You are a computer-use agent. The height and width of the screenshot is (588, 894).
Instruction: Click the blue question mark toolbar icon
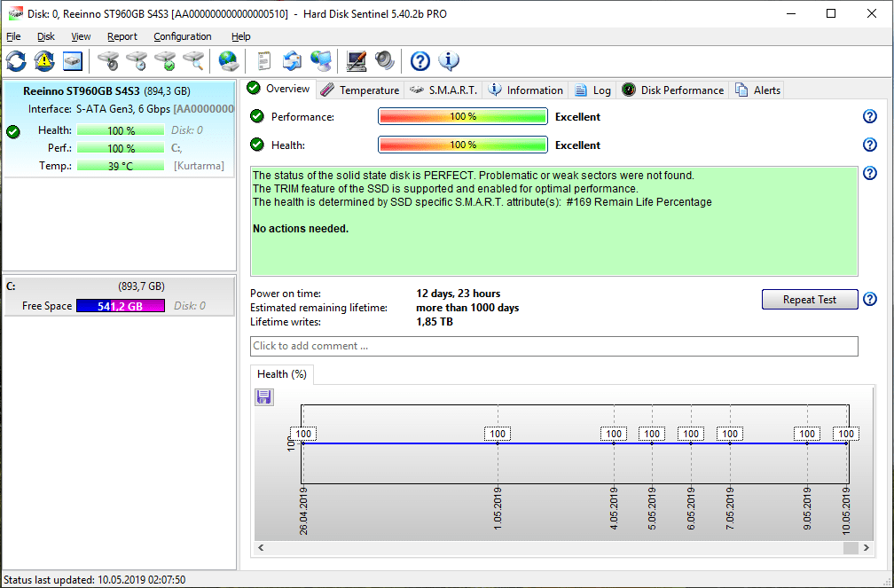(x=420, y=60)
